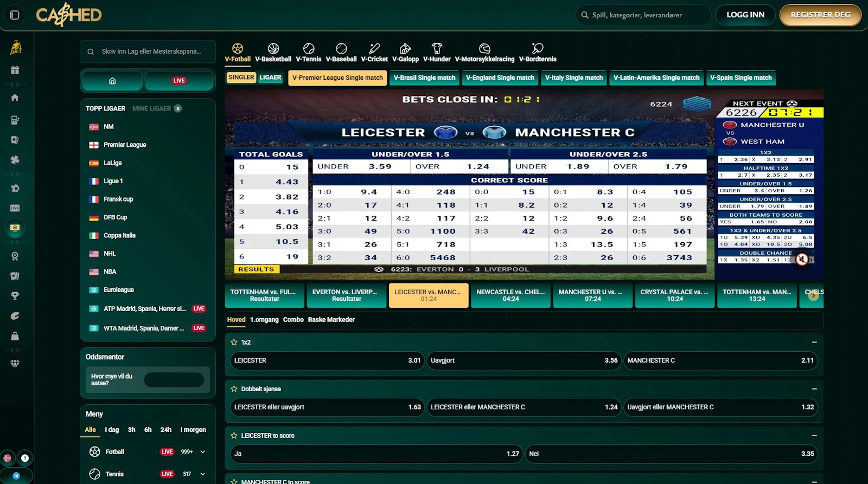Screen dimensions: 868x484
Task: Select the V-Bordtennis icon
Action: point(538,53)
